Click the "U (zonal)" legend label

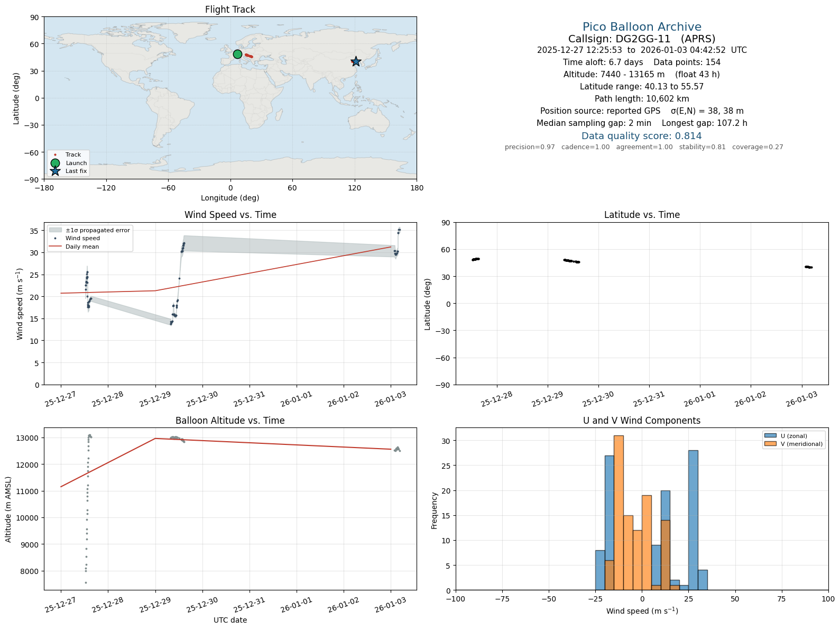click(794, 436)
